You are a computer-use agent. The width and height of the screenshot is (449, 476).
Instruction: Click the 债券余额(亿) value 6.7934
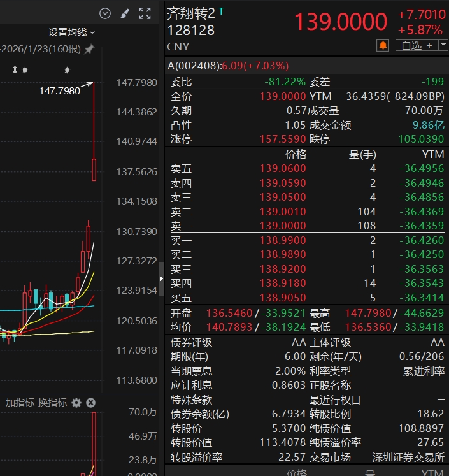point(289,414)
